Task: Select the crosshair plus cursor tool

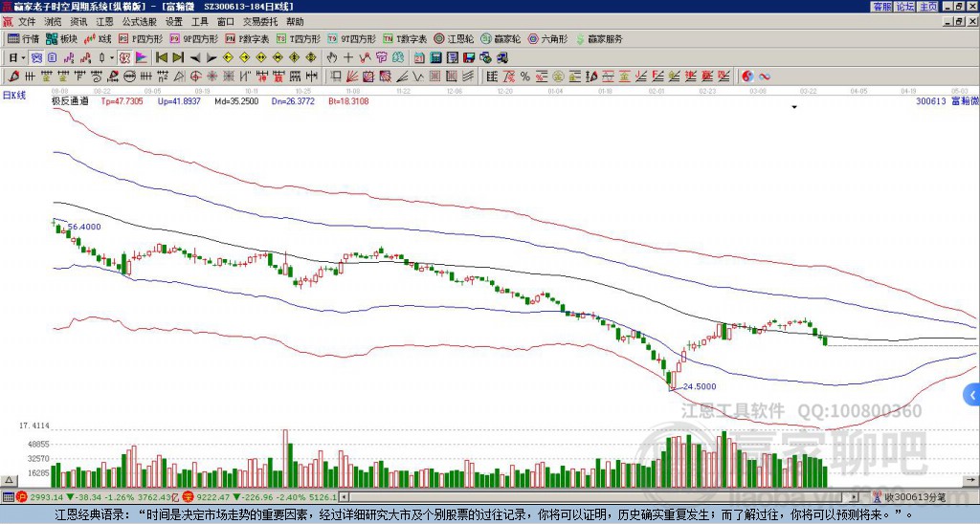Action: 348,58
